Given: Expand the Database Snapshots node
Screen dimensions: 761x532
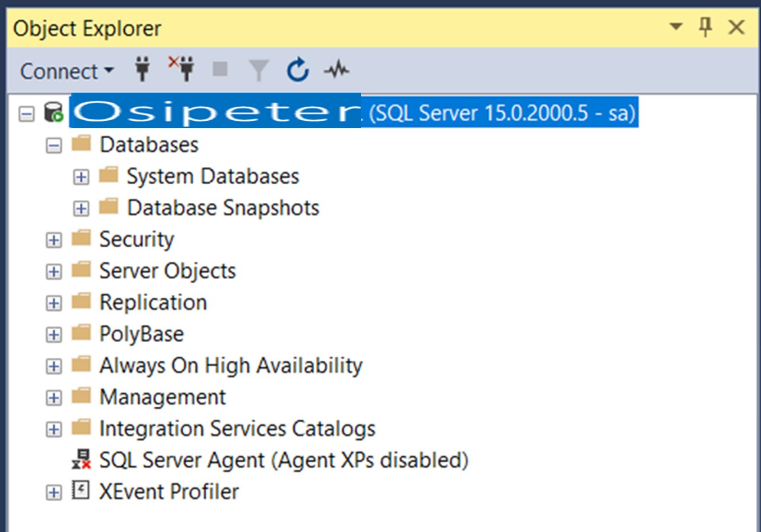Looking at the screenshot, I should click(81, 209).
